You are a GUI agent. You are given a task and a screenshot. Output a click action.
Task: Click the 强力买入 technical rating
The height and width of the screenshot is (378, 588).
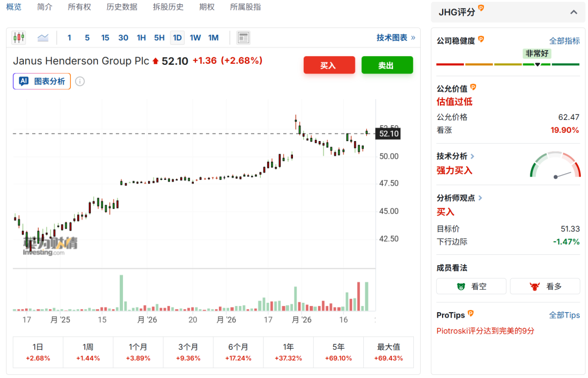click(x=455, y=170)
